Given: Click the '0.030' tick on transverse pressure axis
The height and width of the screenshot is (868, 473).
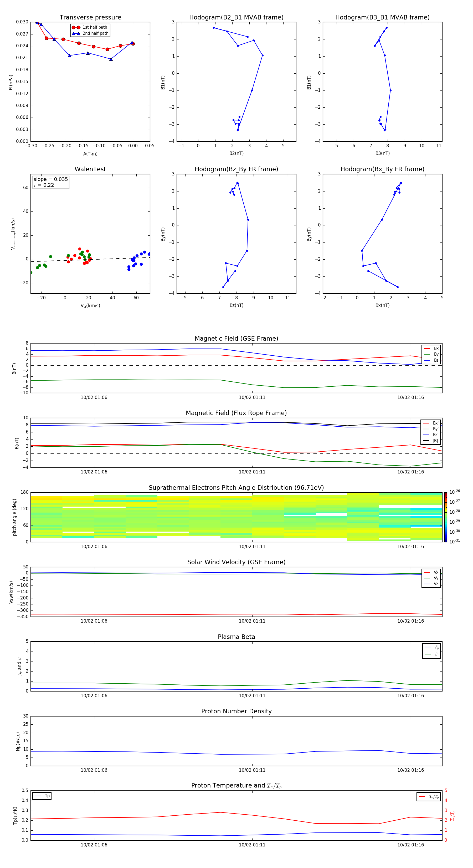Looking at the screenshot, I should [x=22, y=22].
